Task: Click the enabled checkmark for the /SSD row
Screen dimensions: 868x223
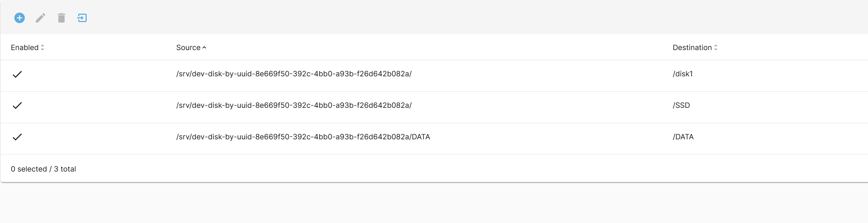Action: coord(17,105)
